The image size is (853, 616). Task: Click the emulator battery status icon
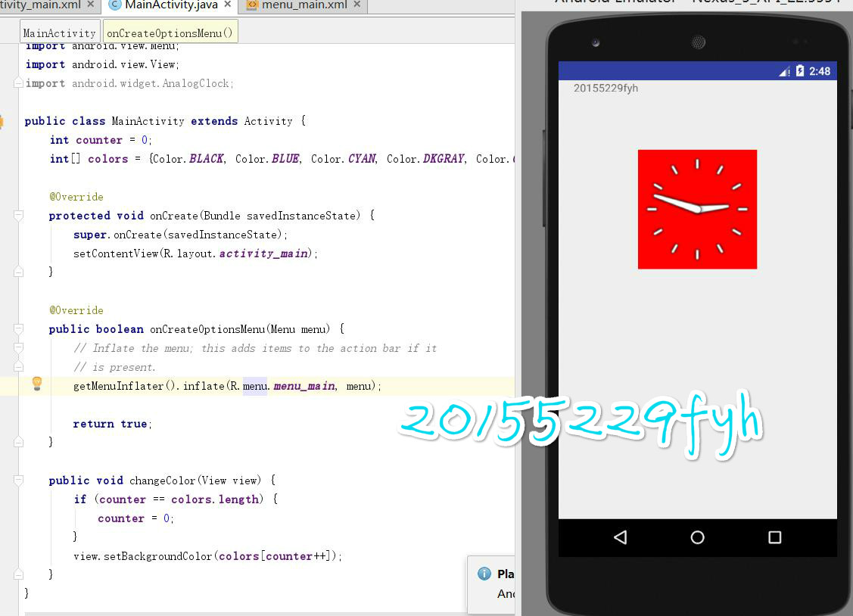(800, 70)
